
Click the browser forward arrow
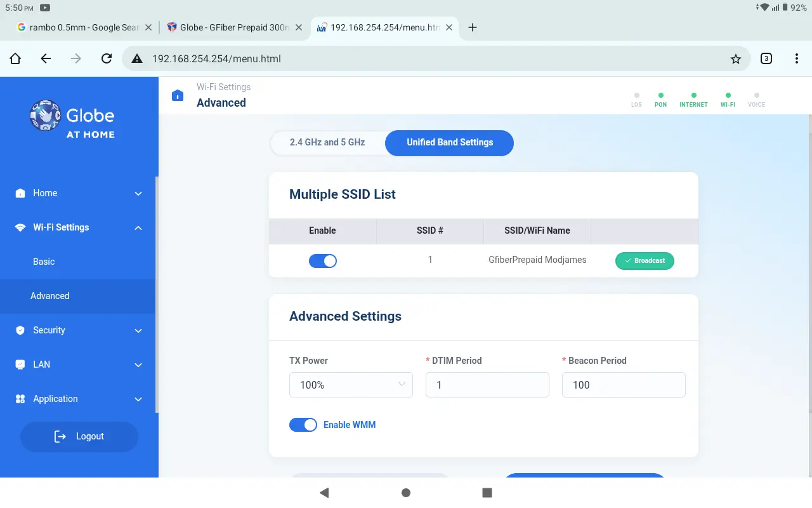(76, 58)
